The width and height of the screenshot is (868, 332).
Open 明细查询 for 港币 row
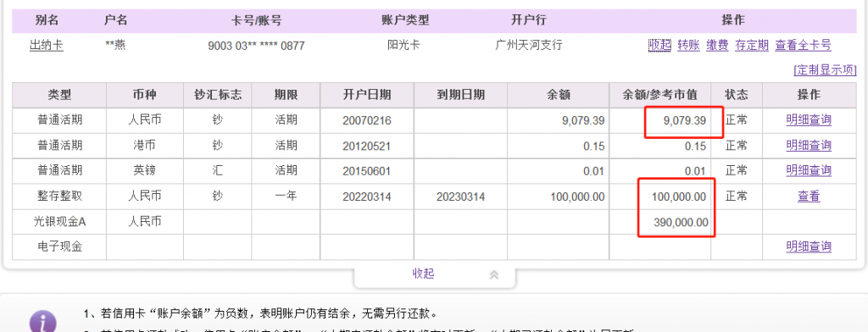coord(809,146)
